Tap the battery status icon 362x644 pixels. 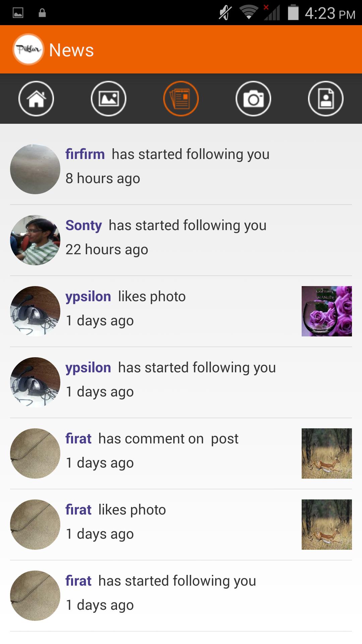293,12
